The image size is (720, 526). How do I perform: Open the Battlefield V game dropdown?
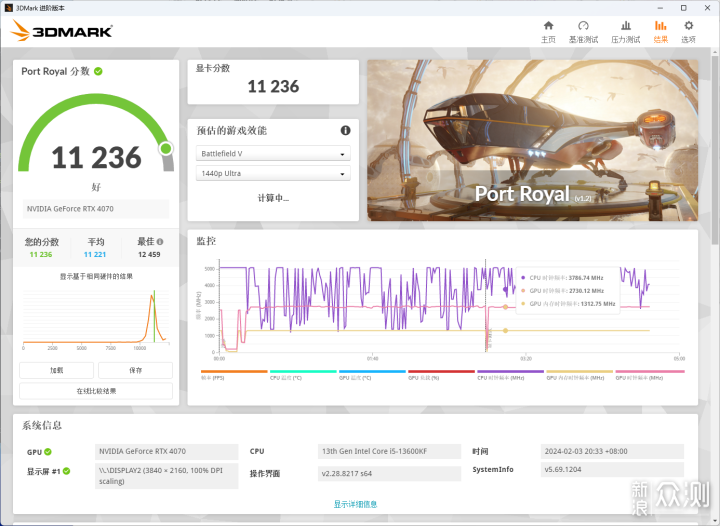coord(273,153)
